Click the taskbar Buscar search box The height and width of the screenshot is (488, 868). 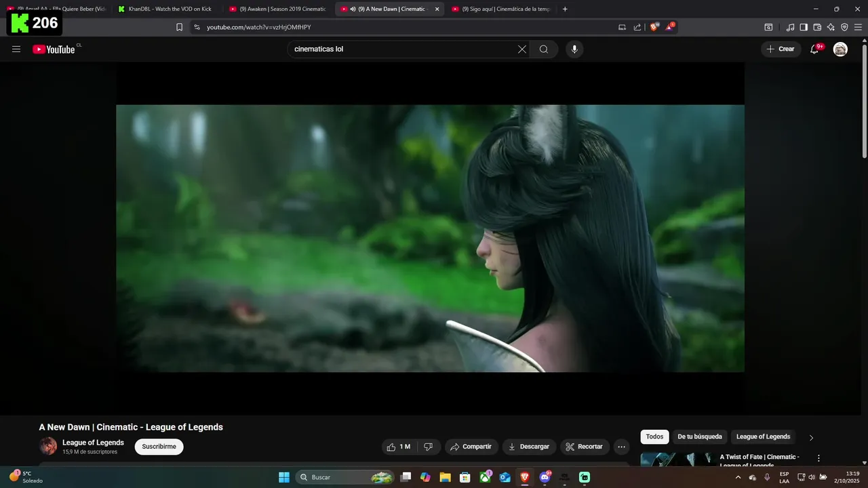click(x=346, y=477)
